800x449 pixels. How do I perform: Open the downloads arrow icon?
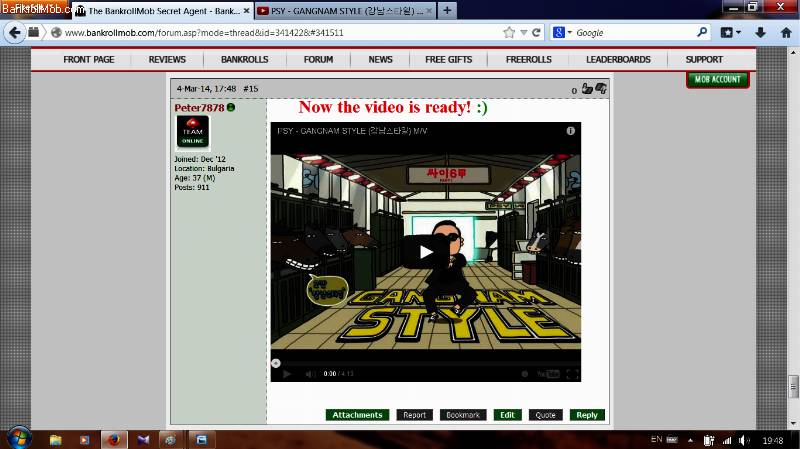point(760,33)
